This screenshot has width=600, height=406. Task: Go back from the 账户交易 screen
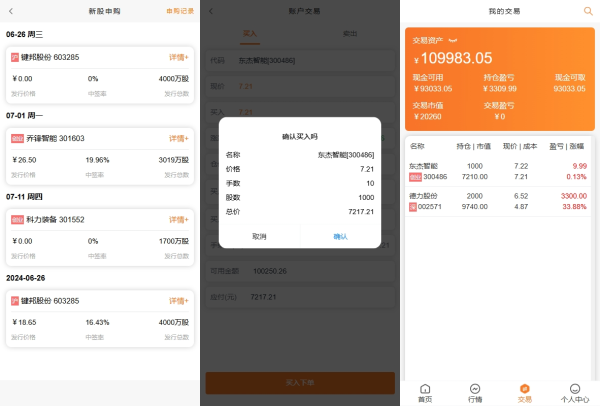pyautogui.click(x=211, y=11)
